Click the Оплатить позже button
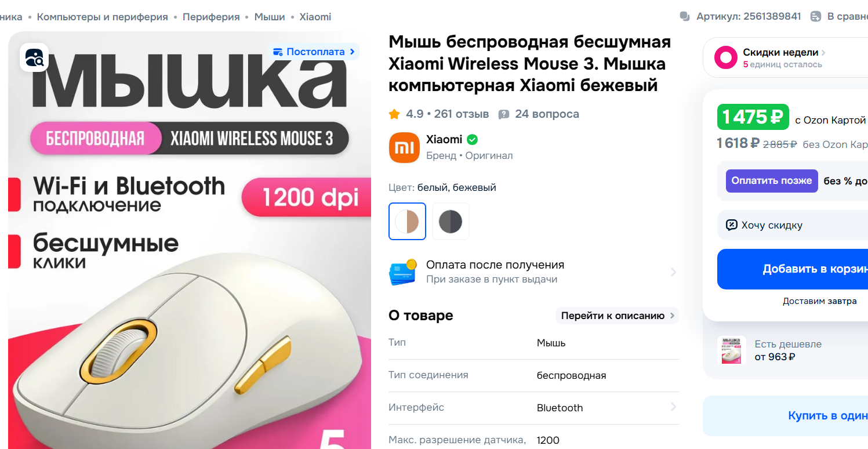868x449 pixels. coord(772,181)
